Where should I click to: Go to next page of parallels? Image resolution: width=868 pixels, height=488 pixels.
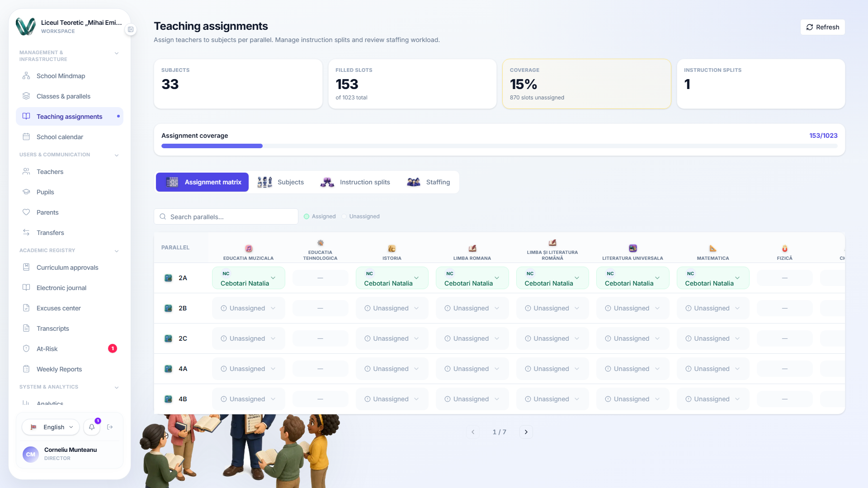526,432
